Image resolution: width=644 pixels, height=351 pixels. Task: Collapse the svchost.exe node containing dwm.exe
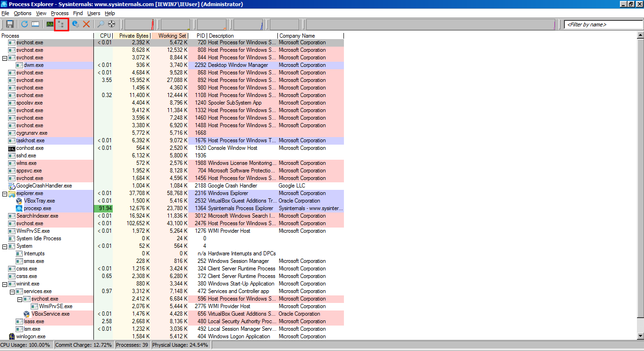tap(5, 58)
